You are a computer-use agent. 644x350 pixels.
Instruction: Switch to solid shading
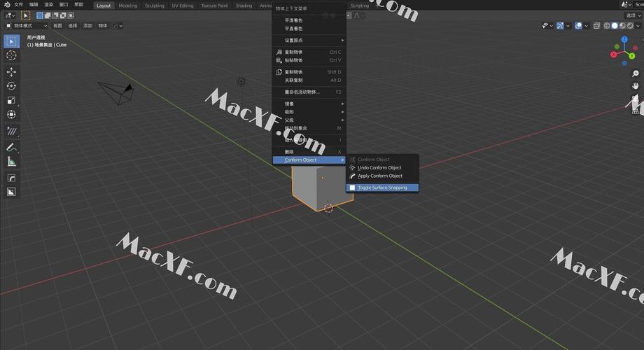(615, 25)
